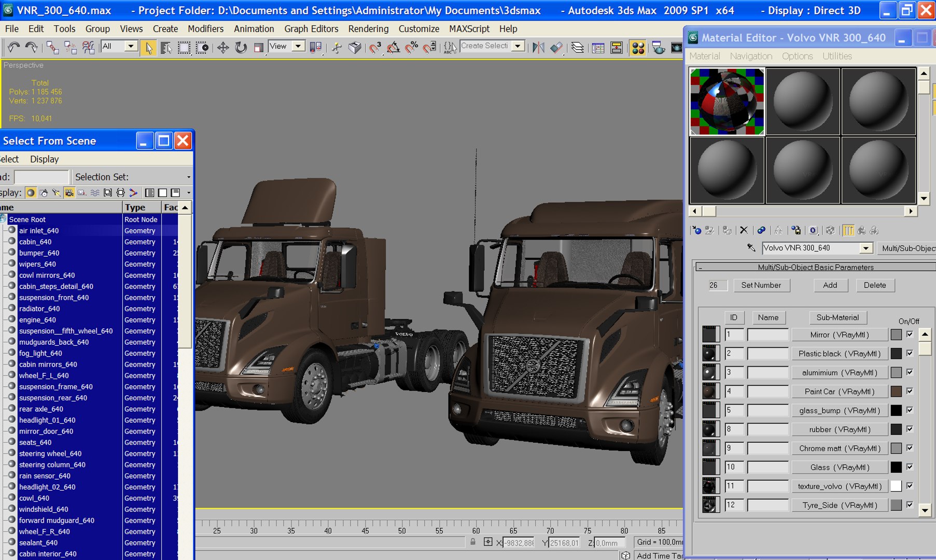The image size is (936, 560).
Task: Toggle Display Cameras filter in Select From Scene
Action: (x=69, y=193)
